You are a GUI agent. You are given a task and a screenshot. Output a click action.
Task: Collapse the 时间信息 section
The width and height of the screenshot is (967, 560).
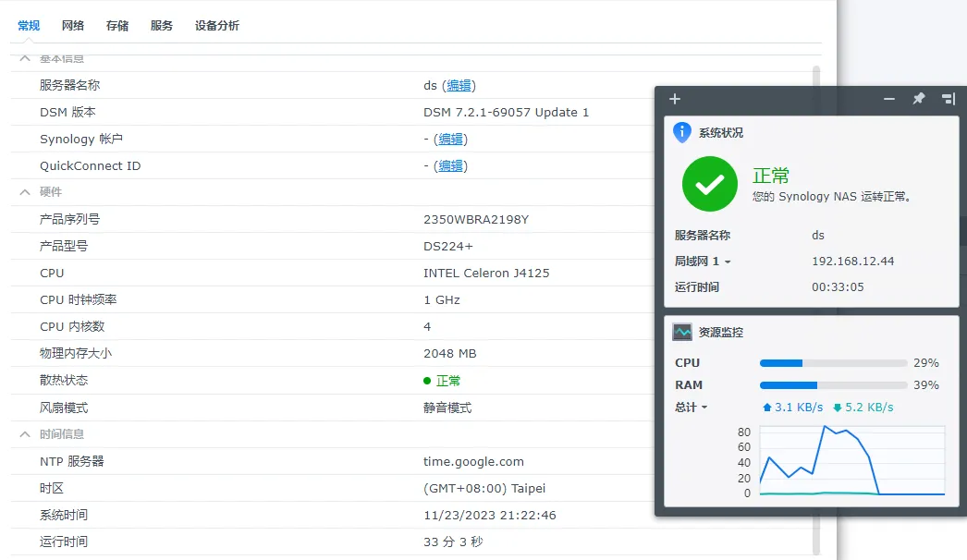[x=25, y=434]
